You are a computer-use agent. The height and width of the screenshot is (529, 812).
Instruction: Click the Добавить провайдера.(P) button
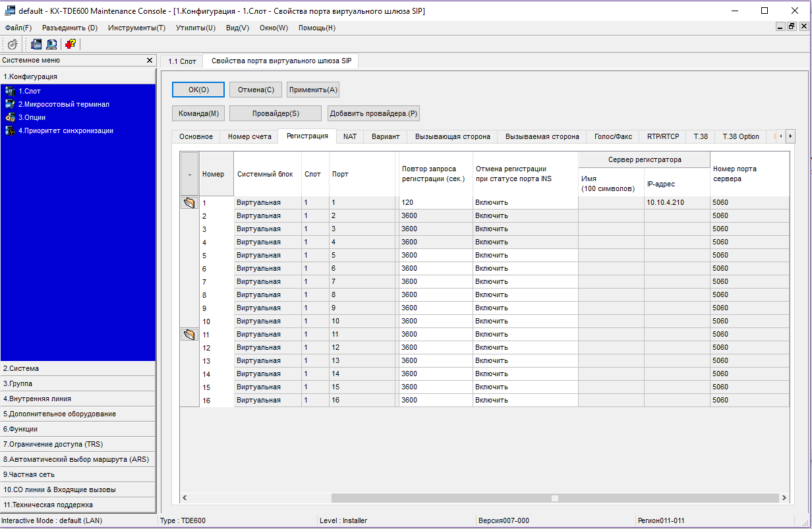[x=374, y=113]
